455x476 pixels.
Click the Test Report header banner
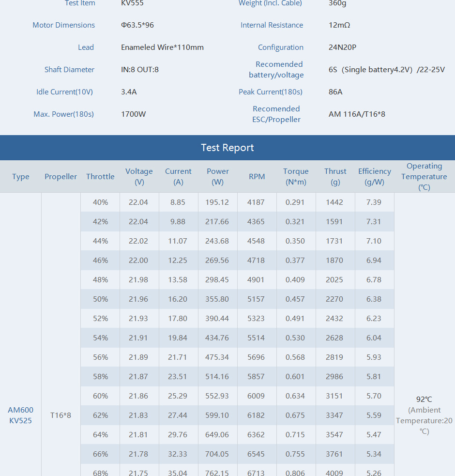coord(227,148)
